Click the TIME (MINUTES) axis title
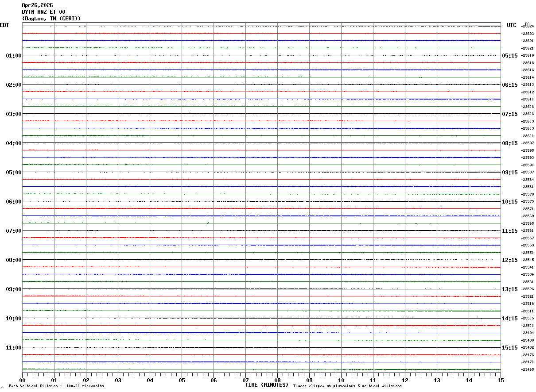 tap(267, 385)
